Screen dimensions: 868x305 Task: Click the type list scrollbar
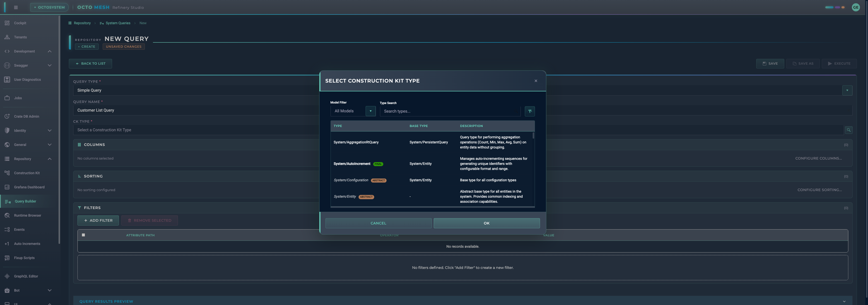click(533, 136)
